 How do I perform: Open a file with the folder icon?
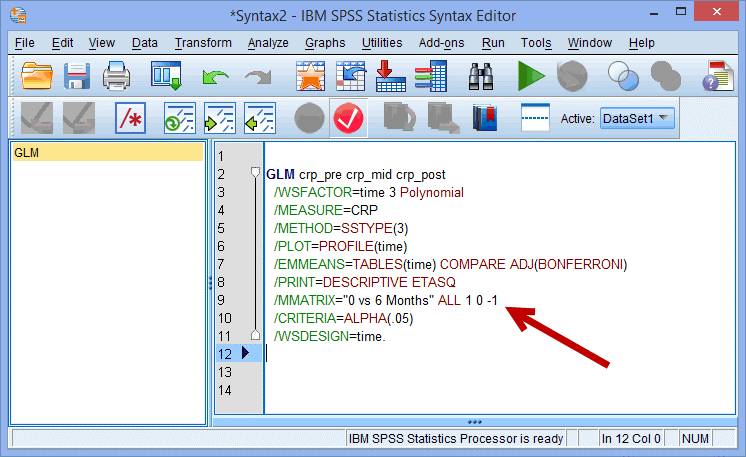pos(37,76)
